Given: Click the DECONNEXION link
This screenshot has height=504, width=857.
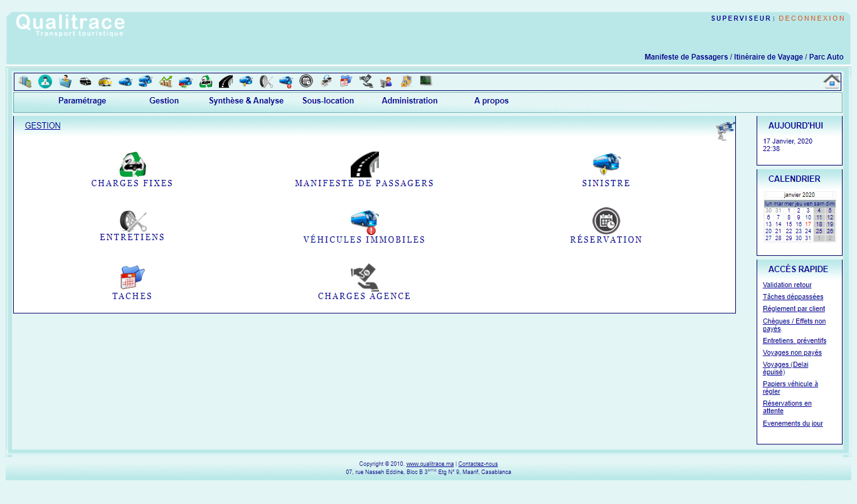Looking at the screenshot, I should (x=812, y=18).
